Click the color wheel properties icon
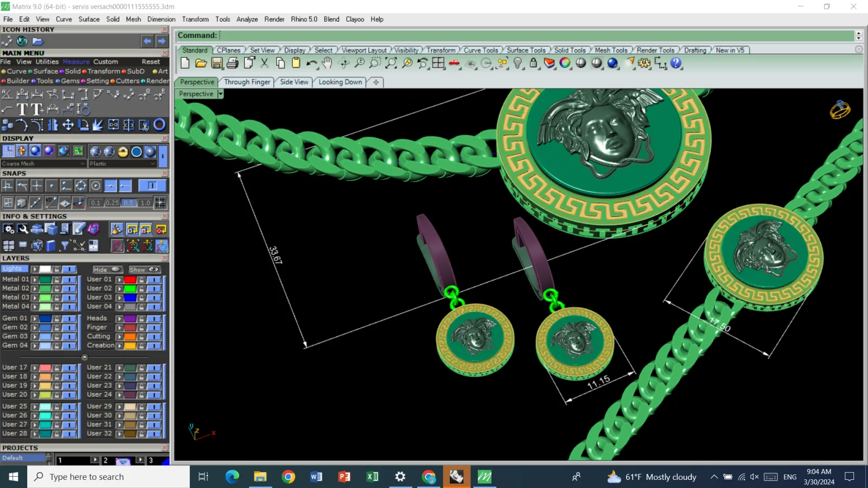 click(565, 63)
